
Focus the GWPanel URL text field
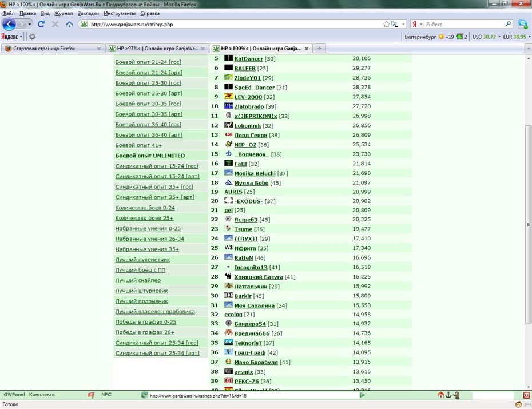pyautogui.click(x=253, y=395)
